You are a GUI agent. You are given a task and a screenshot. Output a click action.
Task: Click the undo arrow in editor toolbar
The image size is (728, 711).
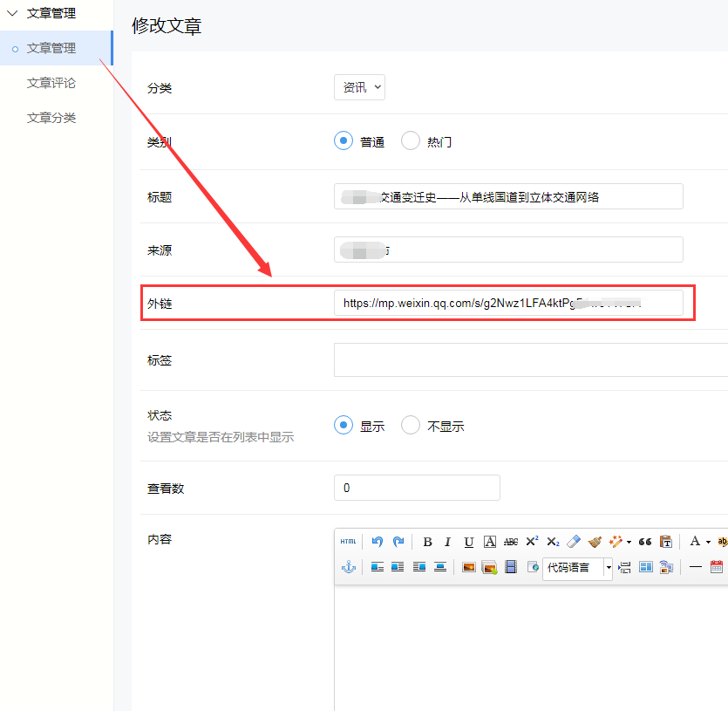click(x=377, y=541)
